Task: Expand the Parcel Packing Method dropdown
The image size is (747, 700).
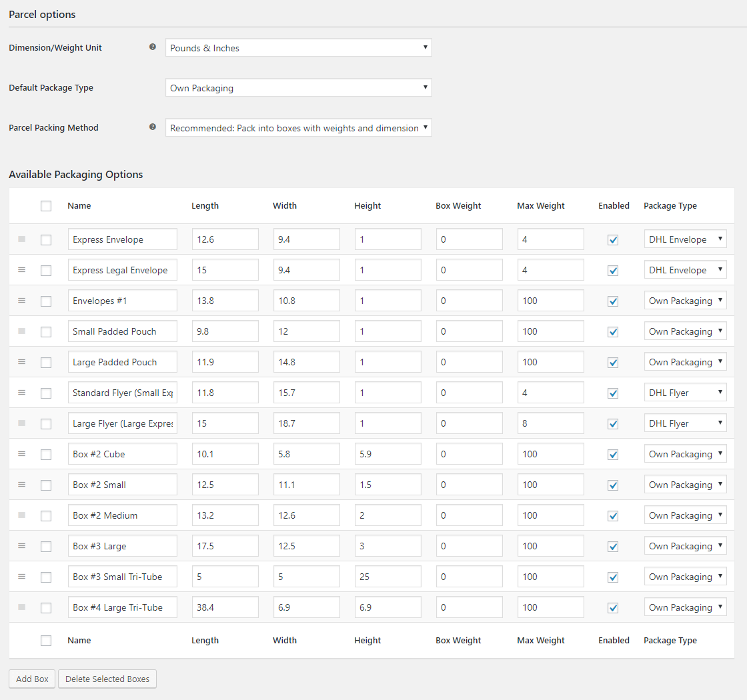Action: pos(298,128)
